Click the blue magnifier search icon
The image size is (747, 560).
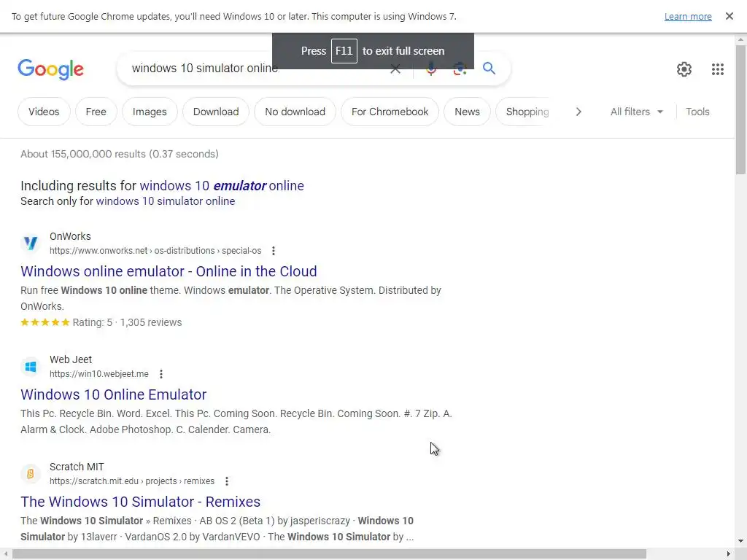point(489,69)
